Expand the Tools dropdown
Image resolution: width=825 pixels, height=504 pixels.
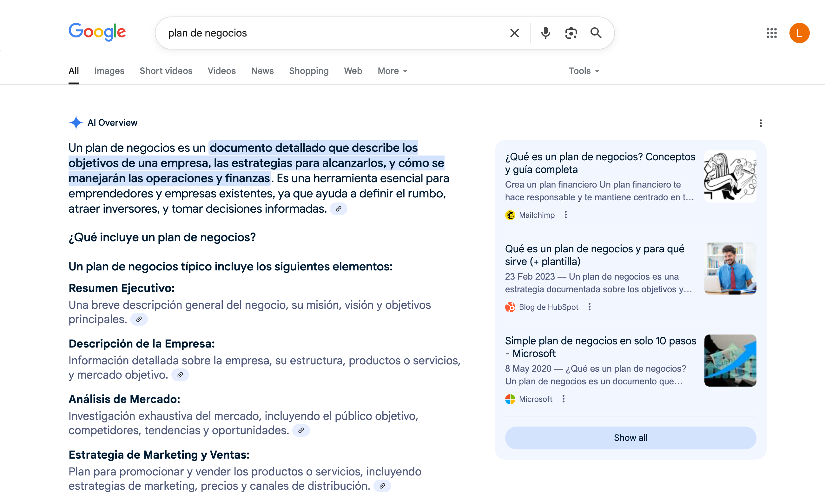click(584, 71)
